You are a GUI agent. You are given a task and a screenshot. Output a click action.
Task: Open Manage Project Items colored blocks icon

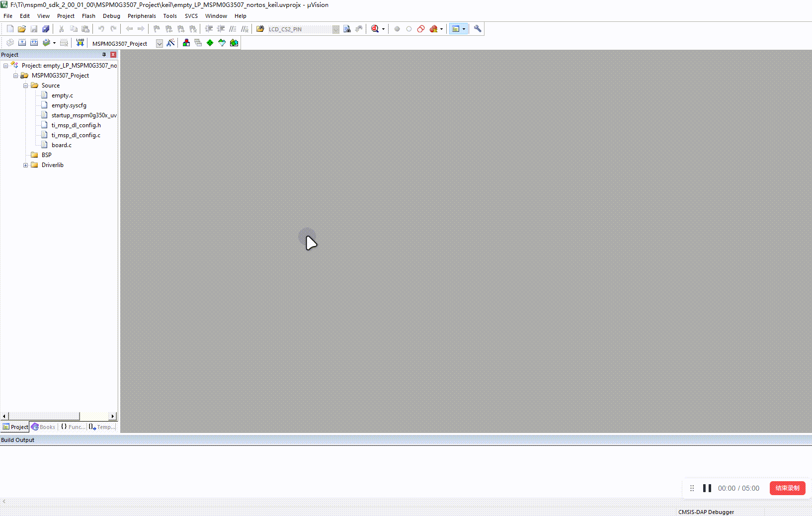click(x=186, y=43)
